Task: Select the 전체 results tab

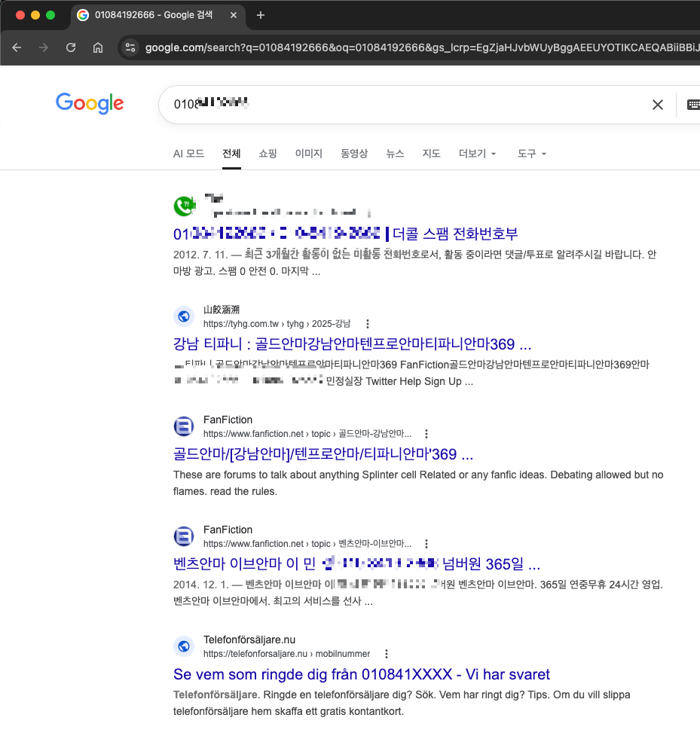Action: [x=231, y=154]
